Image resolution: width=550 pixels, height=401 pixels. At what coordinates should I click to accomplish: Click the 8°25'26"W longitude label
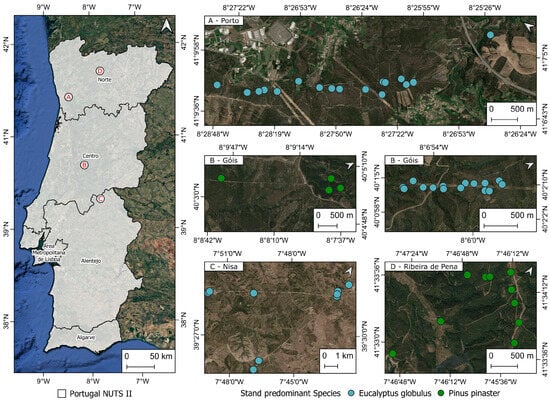[x=485, y=7]
